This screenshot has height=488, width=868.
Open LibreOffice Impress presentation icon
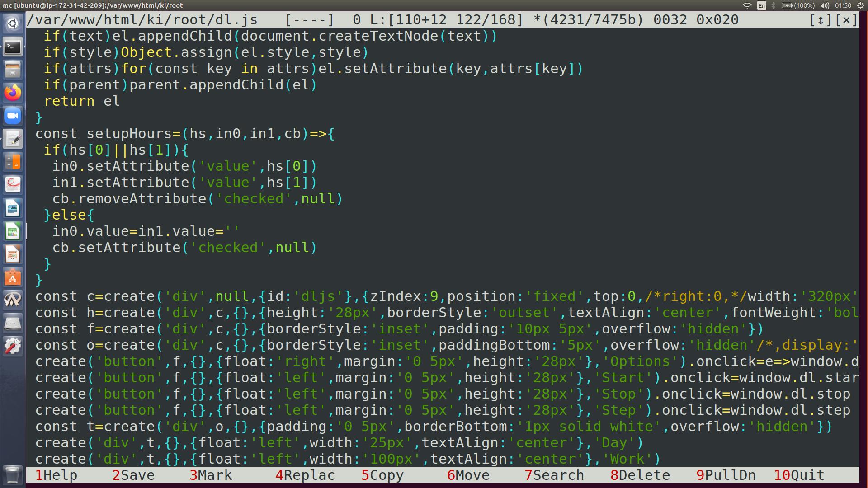pos(13,254)
